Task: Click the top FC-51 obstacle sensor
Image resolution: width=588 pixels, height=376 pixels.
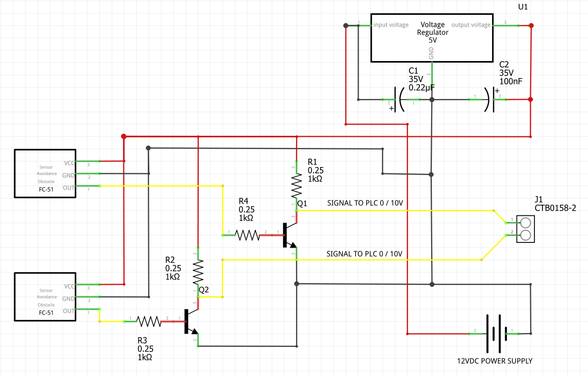Action: [x=45, y=173]
